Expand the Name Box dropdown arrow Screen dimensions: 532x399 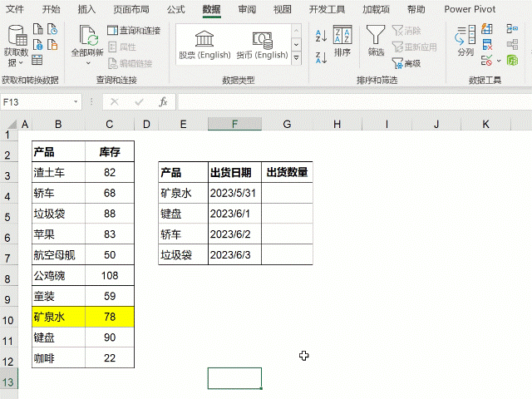[x=76, y=101]
